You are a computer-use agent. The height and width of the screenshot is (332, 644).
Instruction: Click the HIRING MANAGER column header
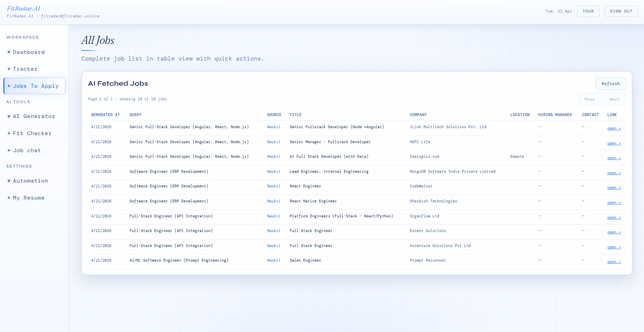click(555, 115)
